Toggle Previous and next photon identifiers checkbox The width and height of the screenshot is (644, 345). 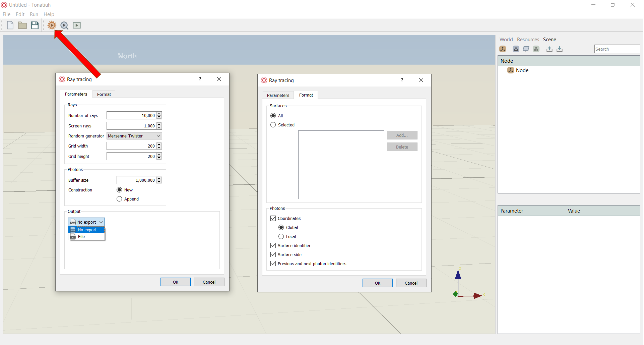273,264
